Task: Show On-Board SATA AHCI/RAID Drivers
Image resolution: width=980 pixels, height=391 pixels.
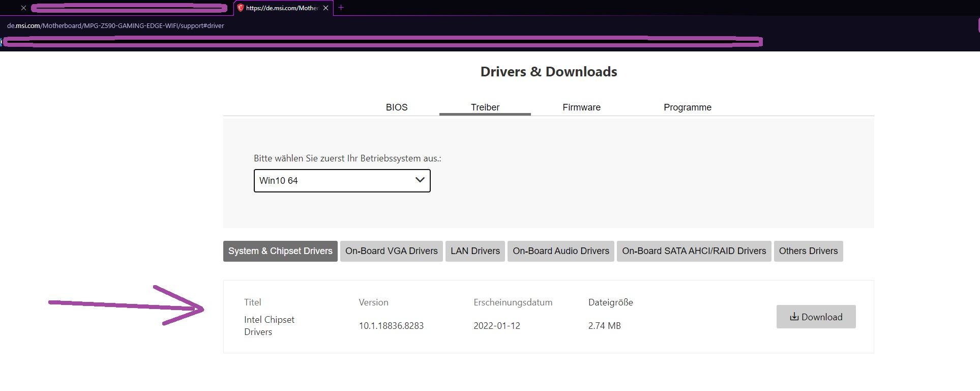Action: click(x=694, y=251)
